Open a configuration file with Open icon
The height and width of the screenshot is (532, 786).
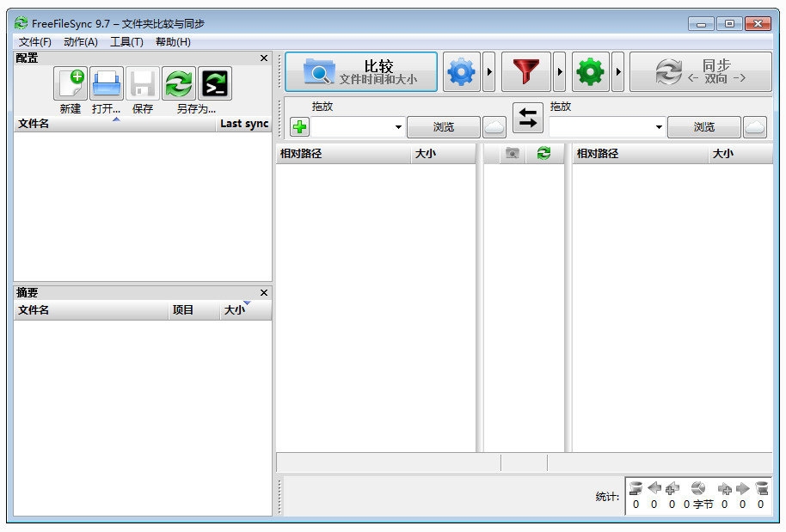tap(107, 84)
